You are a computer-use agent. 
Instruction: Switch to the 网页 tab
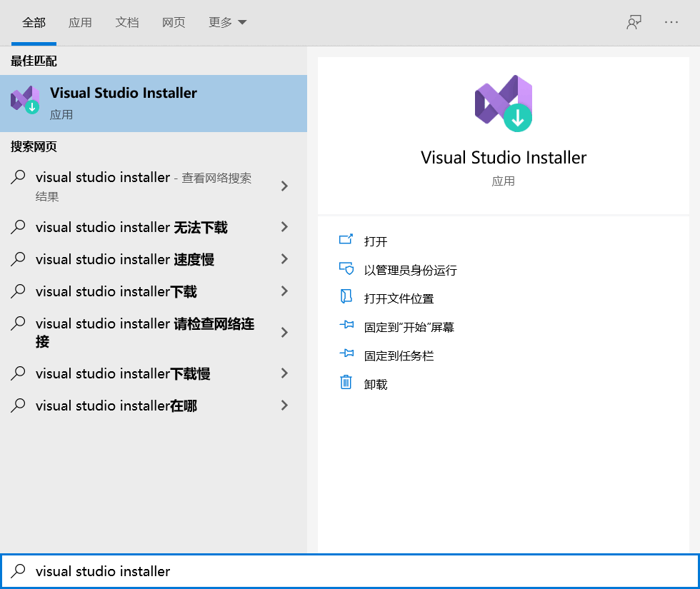[x=174, y=22]
